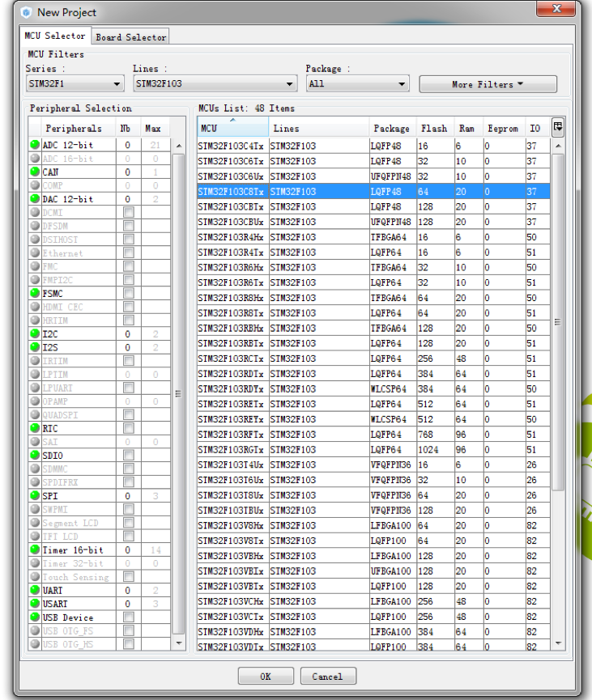Viewport: 592px width, 700px height.
Task: Click the grey dot beside Ethernet
Action: (x=34, y=252)
